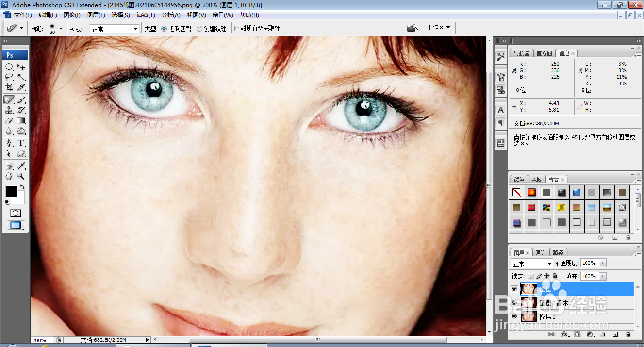
Task: Select the Path Selection tool
Action: coord(9,154)
